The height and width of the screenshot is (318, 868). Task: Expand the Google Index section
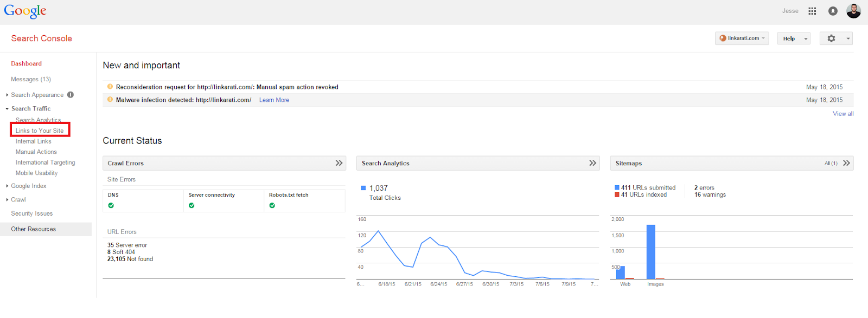coord(7,186)
